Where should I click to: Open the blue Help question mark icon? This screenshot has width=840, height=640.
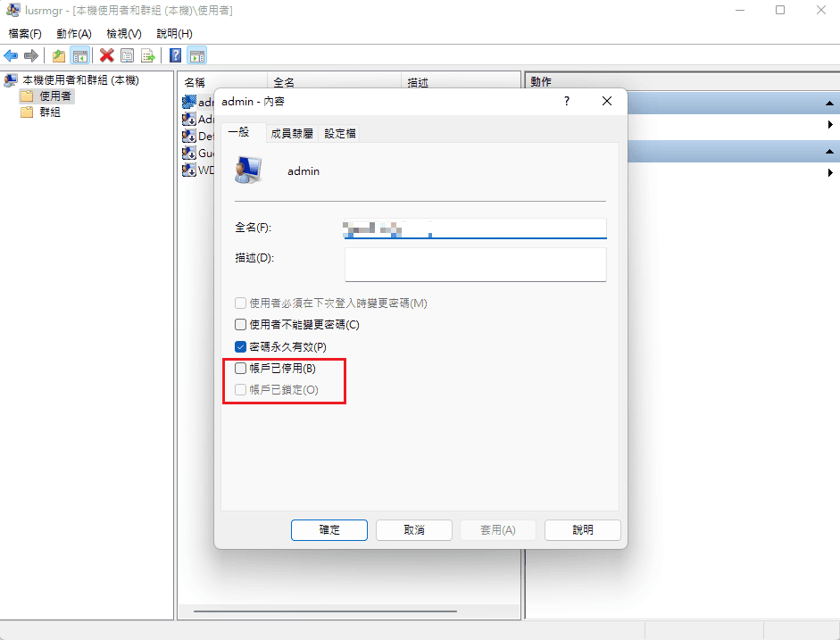175,55
